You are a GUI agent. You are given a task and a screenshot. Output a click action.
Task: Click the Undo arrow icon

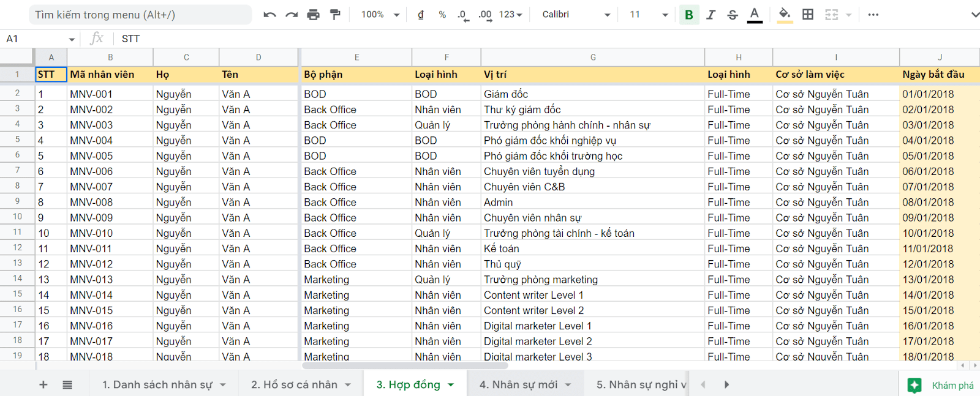click(269, 15)
